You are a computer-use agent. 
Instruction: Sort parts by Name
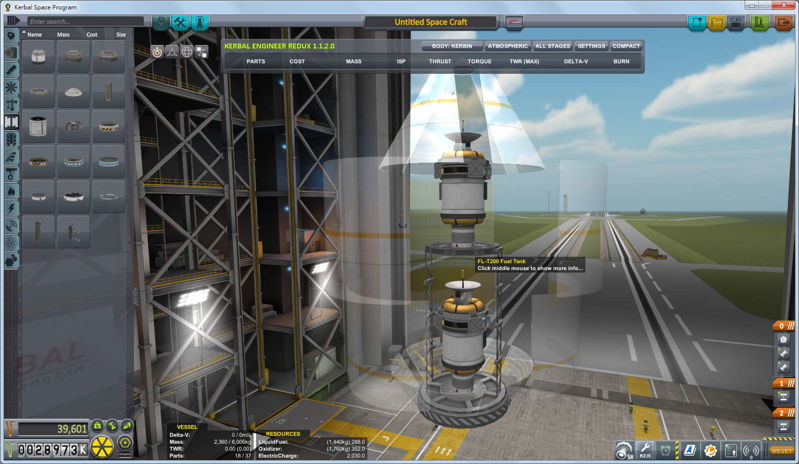tap(34, 35)
